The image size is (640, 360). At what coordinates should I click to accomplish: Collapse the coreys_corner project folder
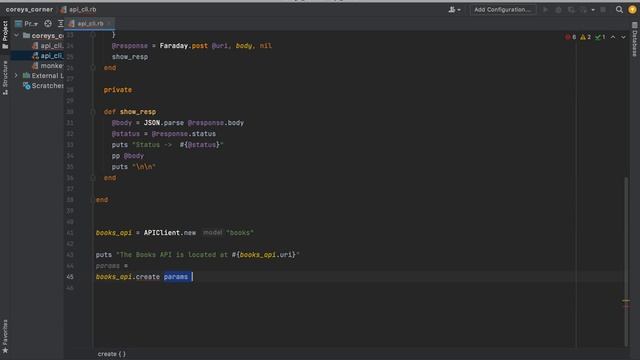click(x=16, y=36)
